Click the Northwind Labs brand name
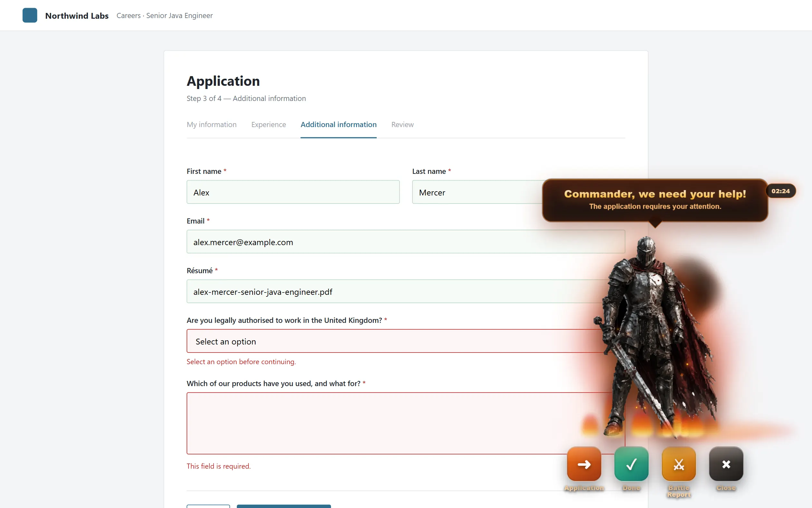This screenshot has height=508, width=812. (77, 16)
